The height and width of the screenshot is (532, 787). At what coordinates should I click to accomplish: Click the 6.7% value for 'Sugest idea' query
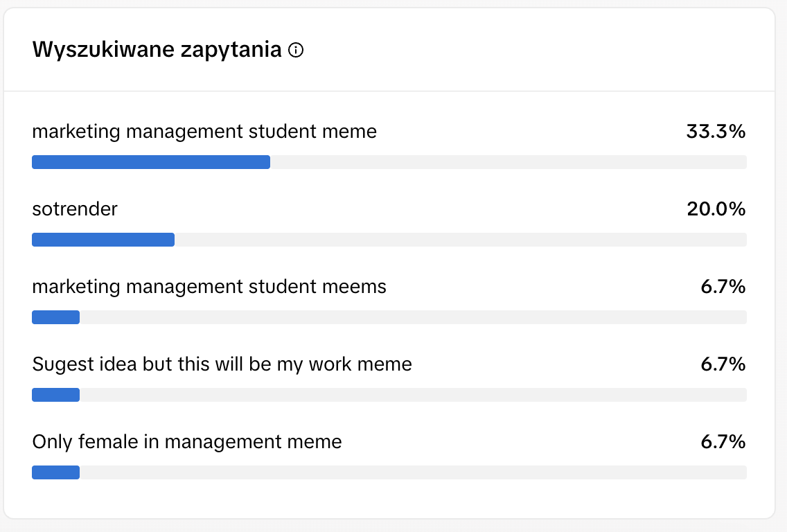tap(723, 364)
